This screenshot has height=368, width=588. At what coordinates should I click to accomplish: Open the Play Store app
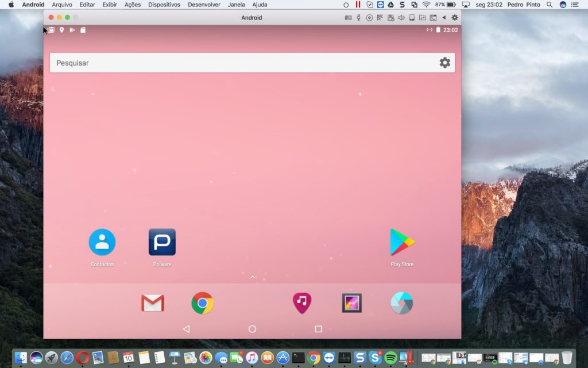click(401, 243)
